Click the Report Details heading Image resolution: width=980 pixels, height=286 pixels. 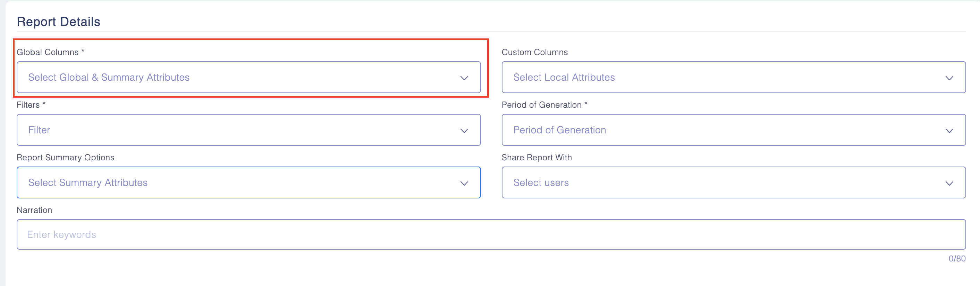(x=59, y=22)
